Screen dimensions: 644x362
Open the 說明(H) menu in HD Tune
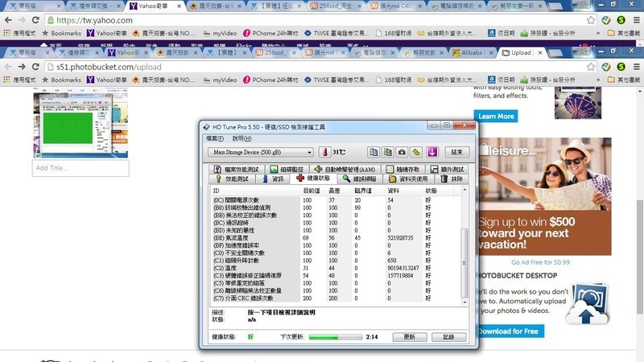242,138
